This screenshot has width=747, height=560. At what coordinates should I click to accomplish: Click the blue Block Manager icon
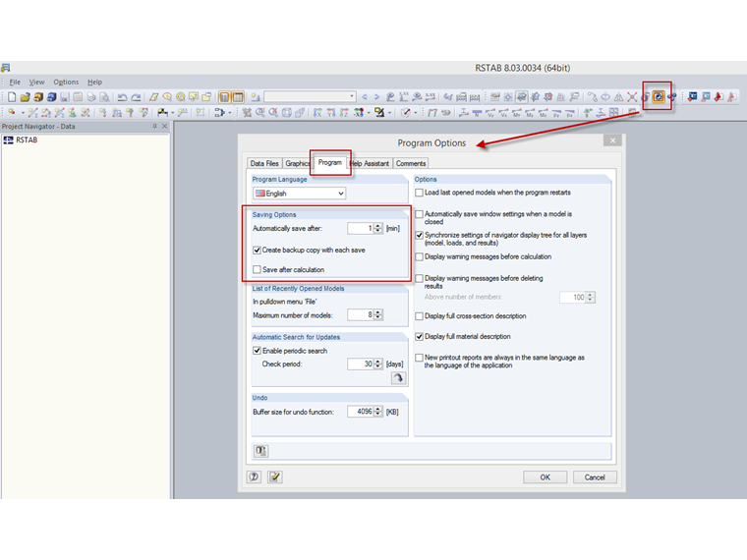pos(51,97)
